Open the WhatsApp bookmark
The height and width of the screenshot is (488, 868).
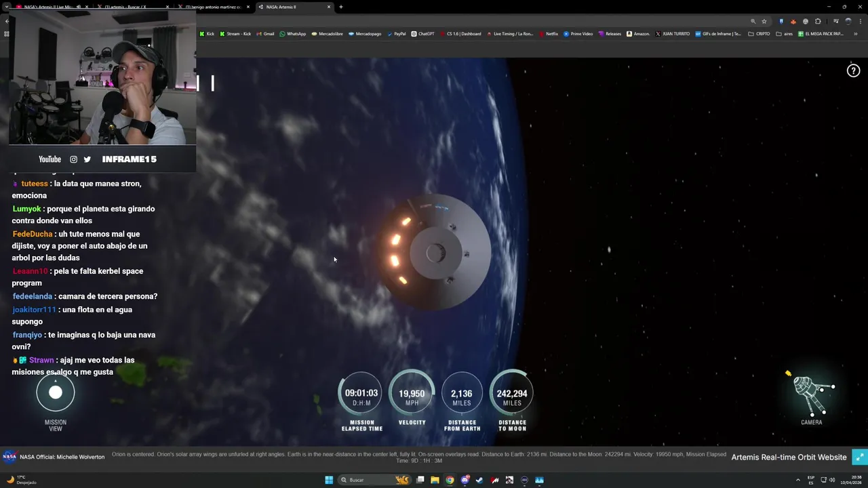coord(293,34)
